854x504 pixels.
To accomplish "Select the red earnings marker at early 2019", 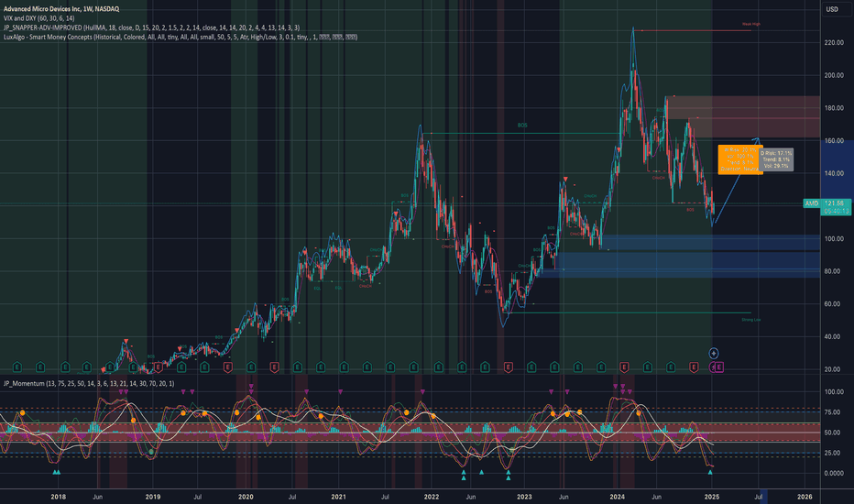I will pos(158,367).
